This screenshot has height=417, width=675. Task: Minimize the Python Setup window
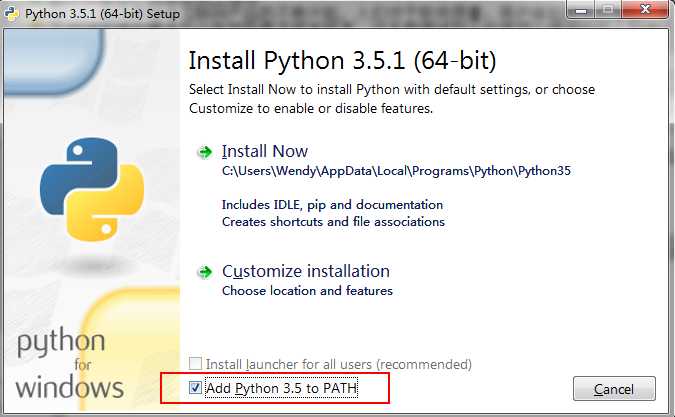tap(581, 9)
